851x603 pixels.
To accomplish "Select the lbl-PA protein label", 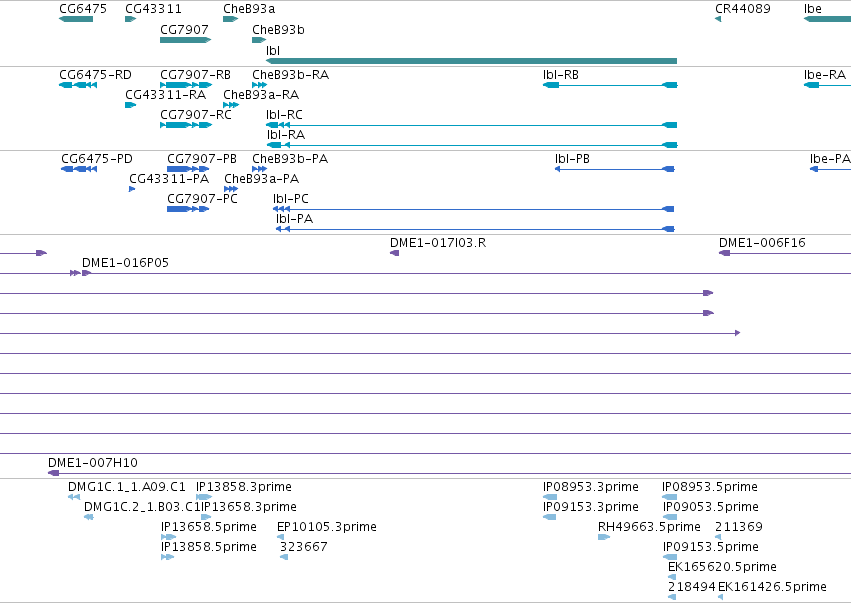I will [x=294, y=219].
